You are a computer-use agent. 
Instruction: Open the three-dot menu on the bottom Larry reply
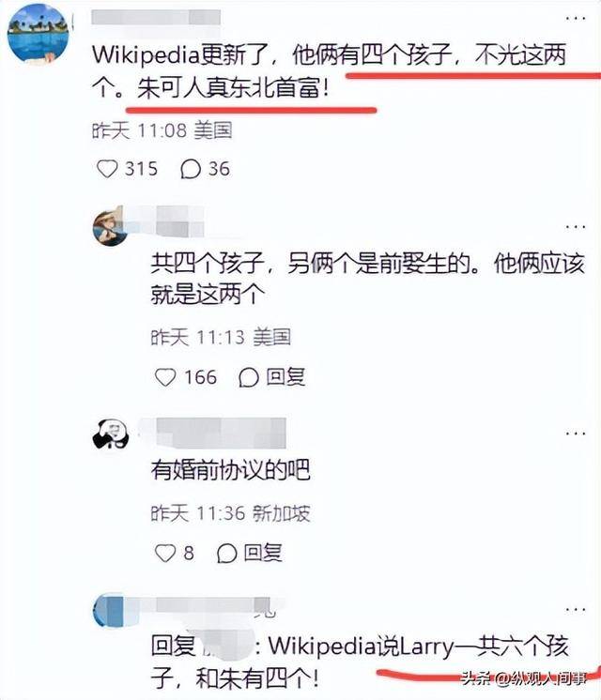coord(576,609)
